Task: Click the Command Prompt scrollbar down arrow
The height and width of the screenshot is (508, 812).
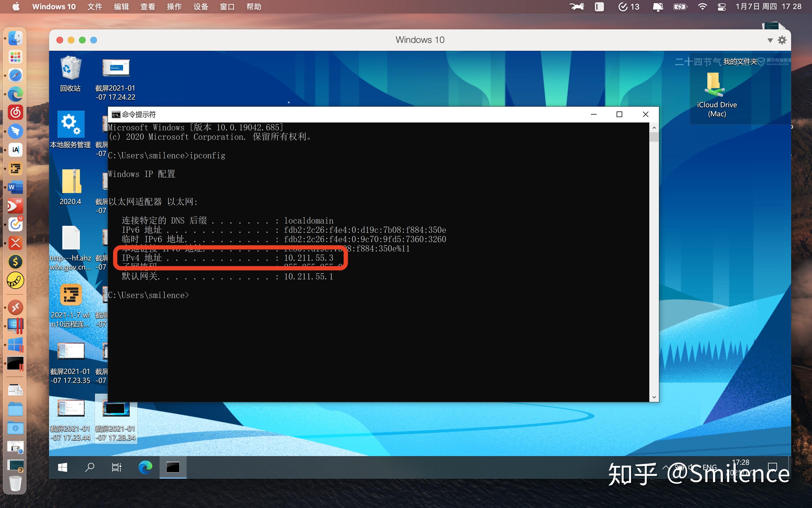Action: (654, 397)
